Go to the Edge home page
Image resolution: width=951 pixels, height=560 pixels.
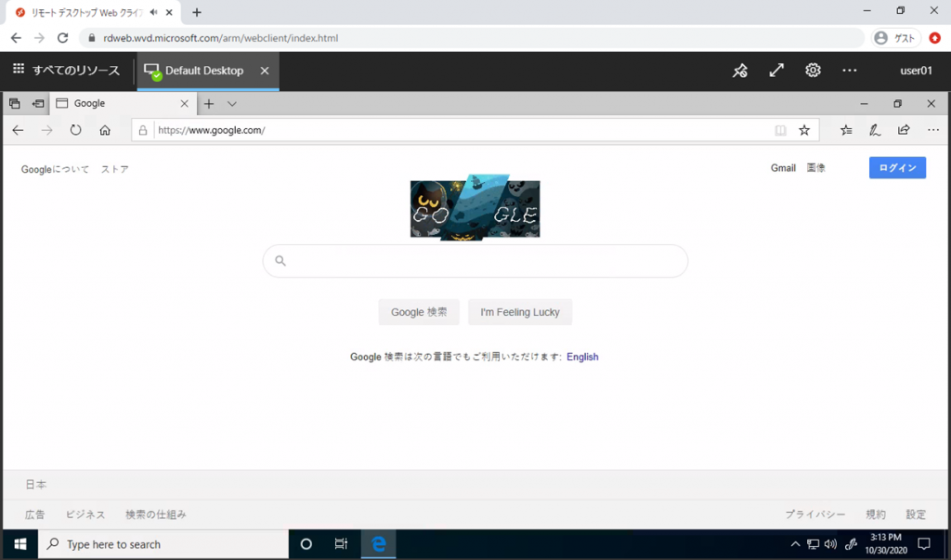tap(105, 130)
